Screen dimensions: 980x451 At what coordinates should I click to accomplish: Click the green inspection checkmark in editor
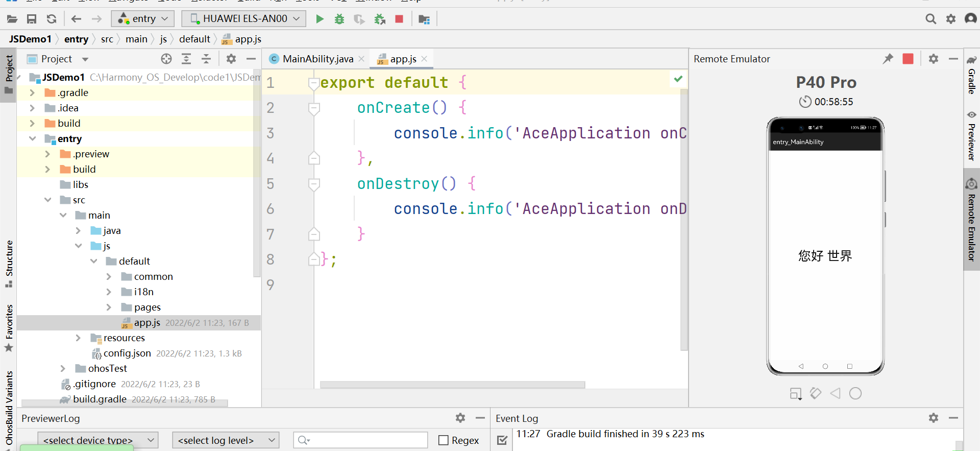[x=678, y=79]
